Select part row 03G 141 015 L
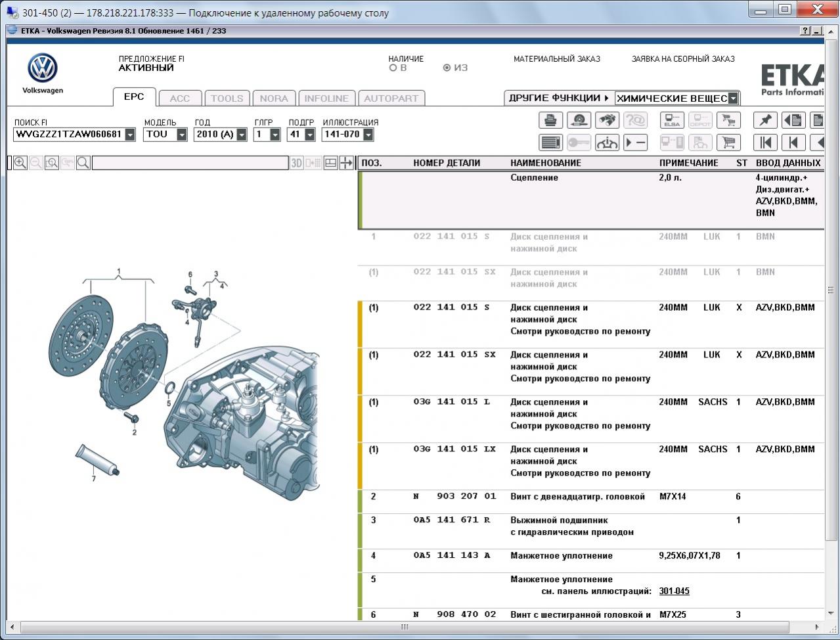 point(591,419)
